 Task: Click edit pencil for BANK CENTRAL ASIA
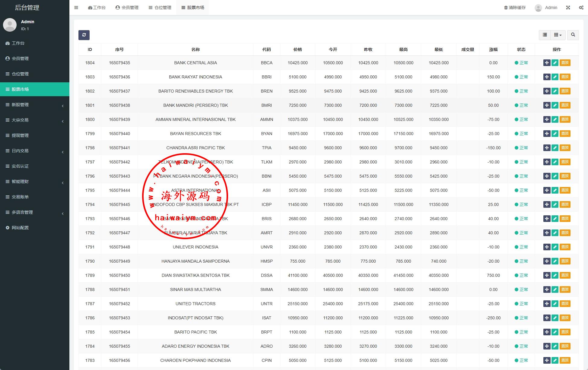(555, 63)
